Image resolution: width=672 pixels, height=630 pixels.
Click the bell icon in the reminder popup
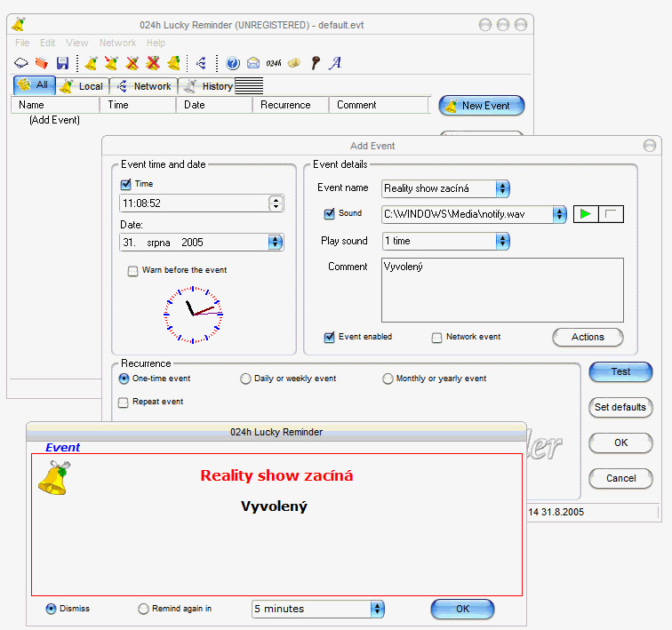[x=54, y=478]
